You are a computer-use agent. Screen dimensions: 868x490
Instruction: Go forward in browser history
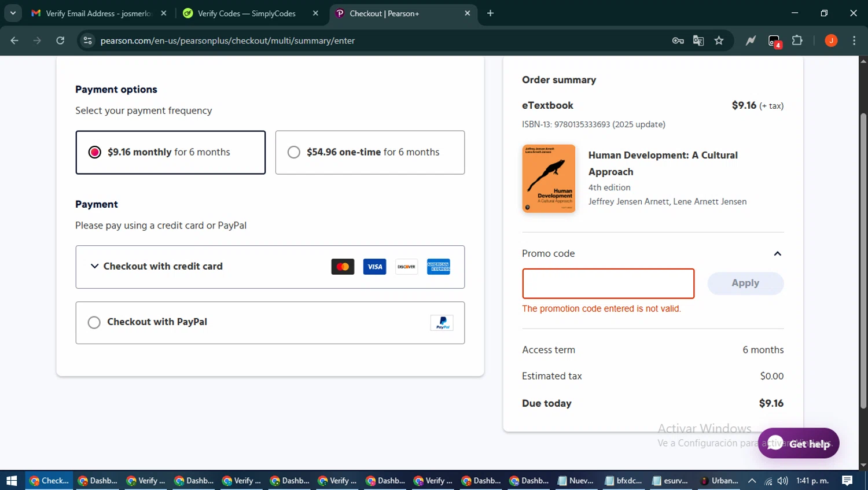37,40
